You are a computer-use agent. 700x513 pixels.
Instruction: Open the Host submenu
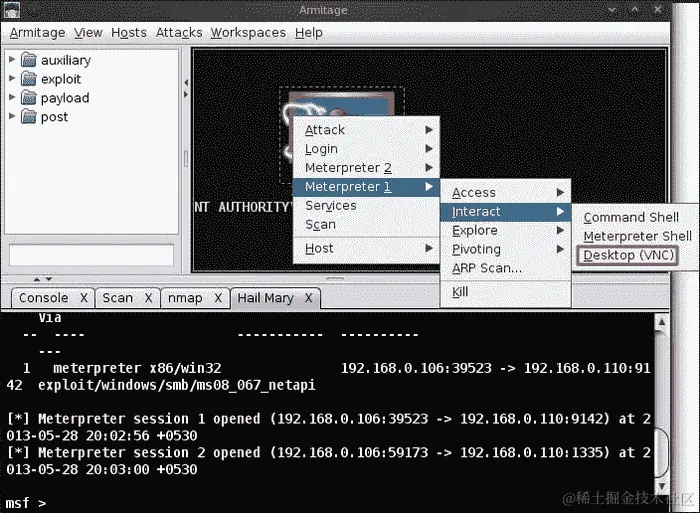click(x=366, y=248)
